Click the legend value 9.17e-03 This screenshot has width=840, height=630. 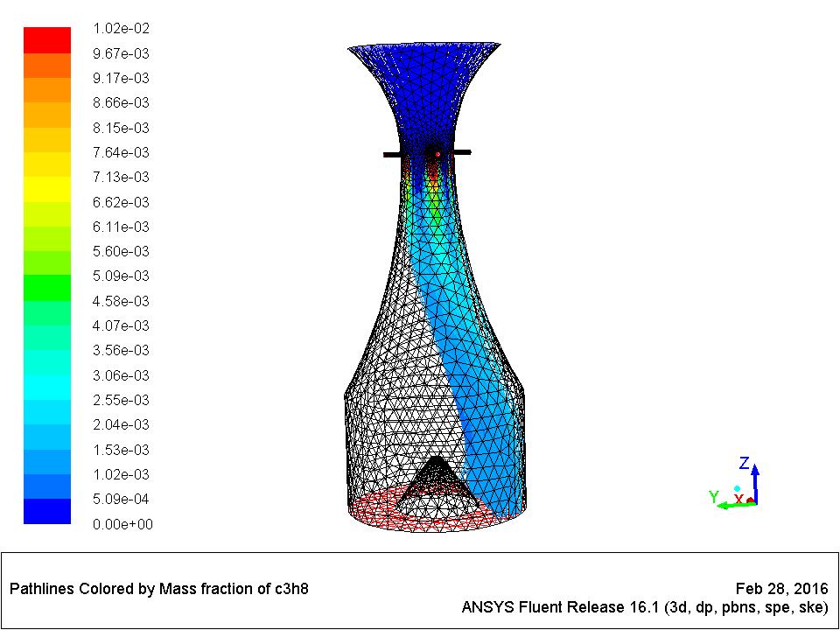point(121,78)
